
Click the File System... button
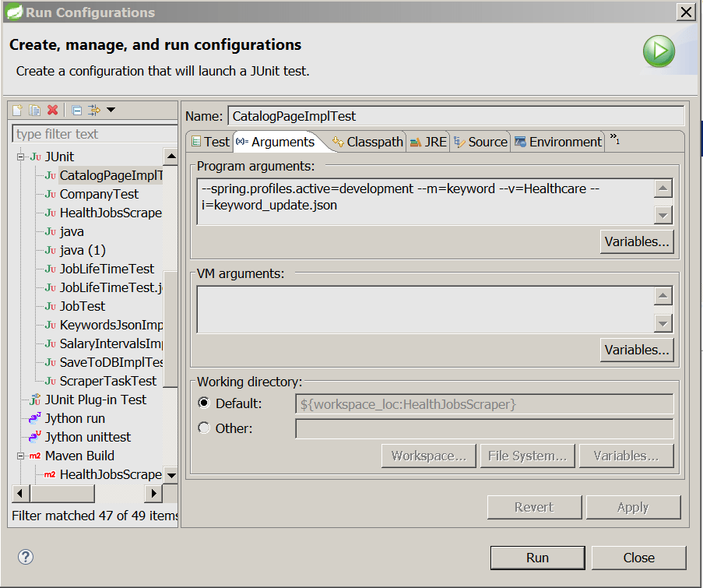click(527, 456)
